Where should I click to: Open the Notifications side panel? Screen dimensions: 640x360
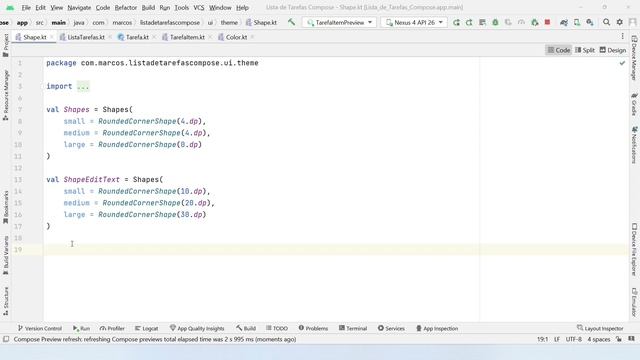(634, 145)
